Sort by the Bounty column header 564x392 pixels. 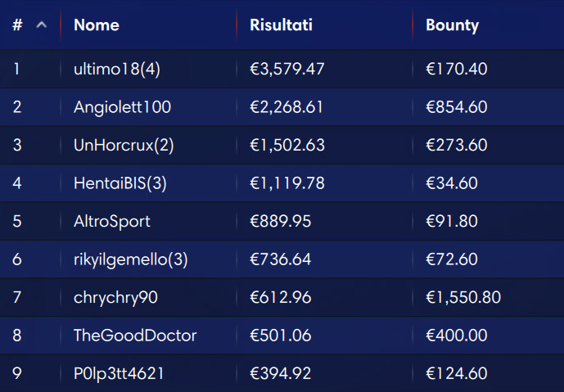[x=452, y=25]
